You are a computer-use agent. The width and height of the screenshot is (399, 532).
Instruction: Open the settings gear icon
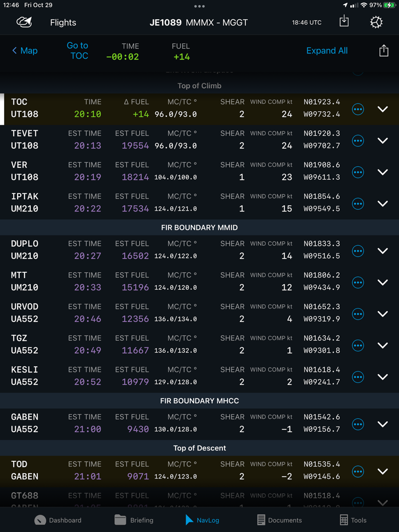376,22
